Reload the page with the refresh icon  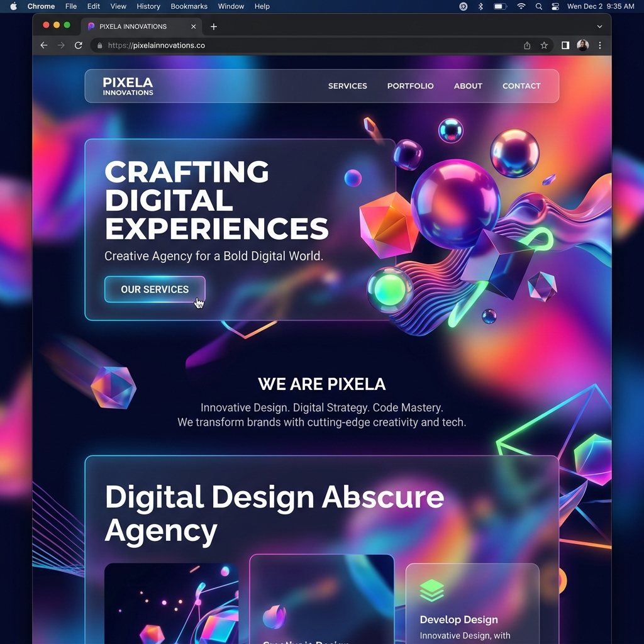79,45
